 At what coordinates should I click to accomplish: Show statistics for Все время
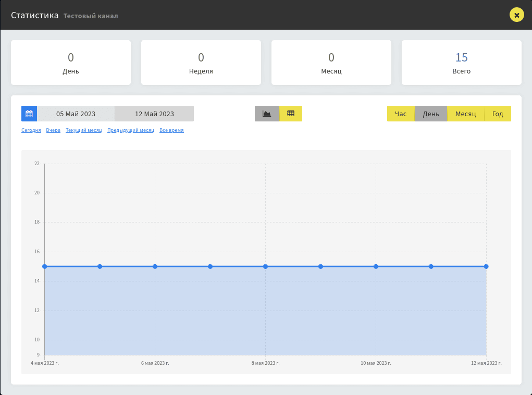(x=171, y=130)
